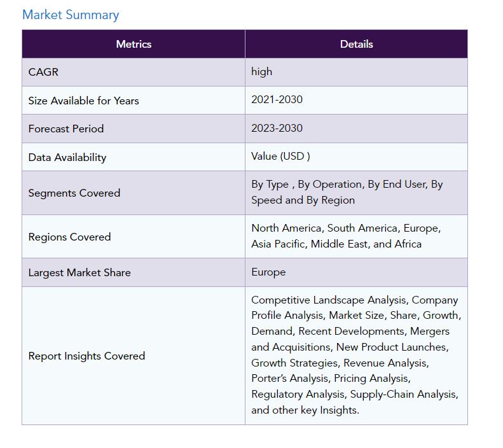Click the 2021-2030 value cell
The width and height of the screenshot is (503, 448).
coord(277,100)
